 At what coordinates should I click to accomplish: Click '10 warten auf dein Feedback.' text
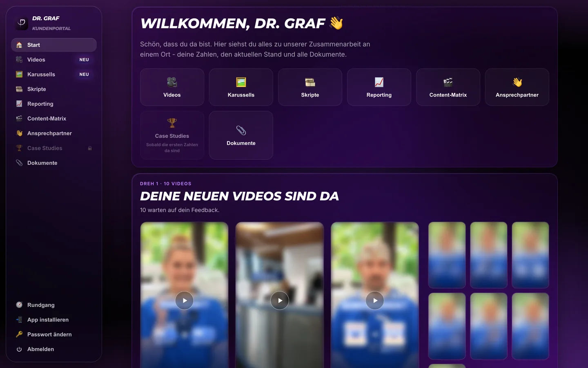coord(180,210)
